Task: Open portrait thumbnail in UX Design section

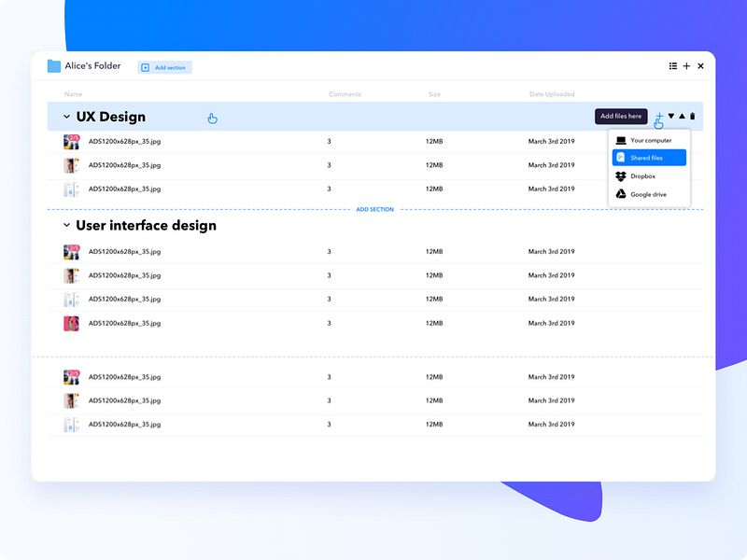Action: pyautogui.click(x=72, y=165)
